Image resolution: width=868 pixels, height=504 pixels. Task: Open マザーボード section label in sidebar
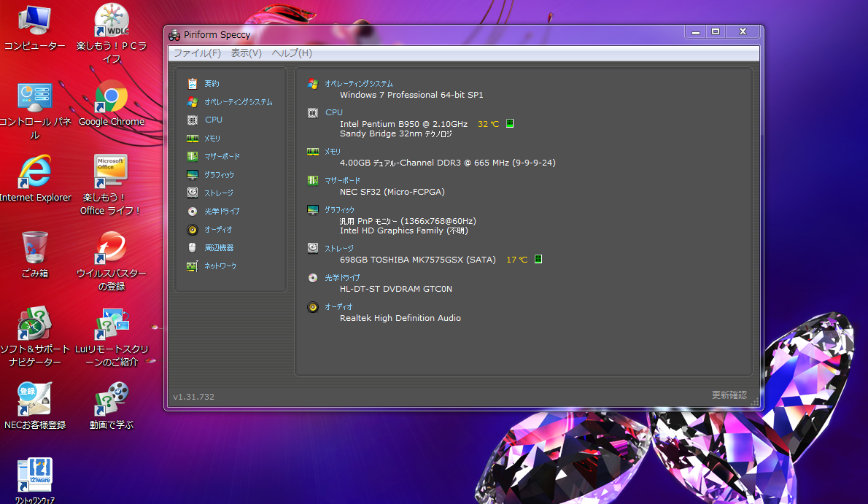tap(222, 157)
